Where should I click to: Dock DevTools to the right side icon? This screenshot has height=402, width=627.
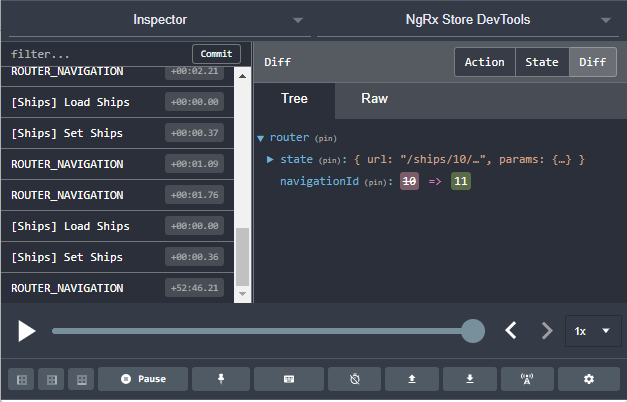click(52, 379)
